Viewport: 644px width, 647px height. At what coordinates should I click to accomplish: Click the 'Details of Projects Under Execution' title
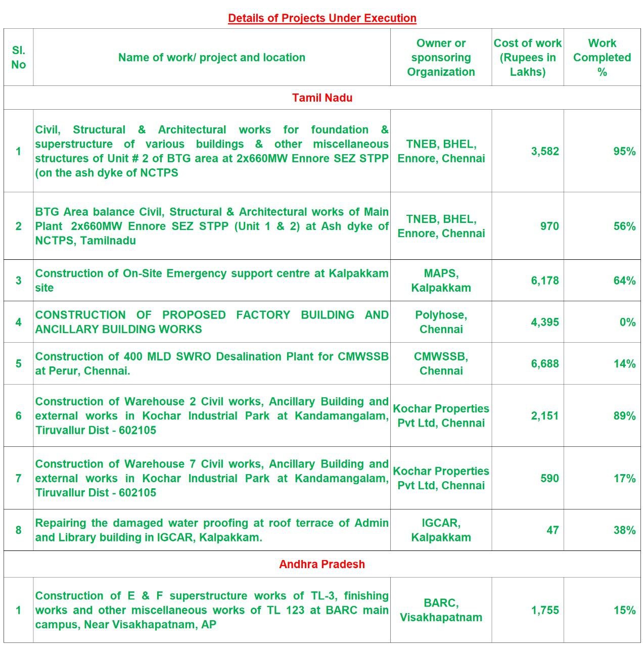pyautogui.click(x=322, y=18)
